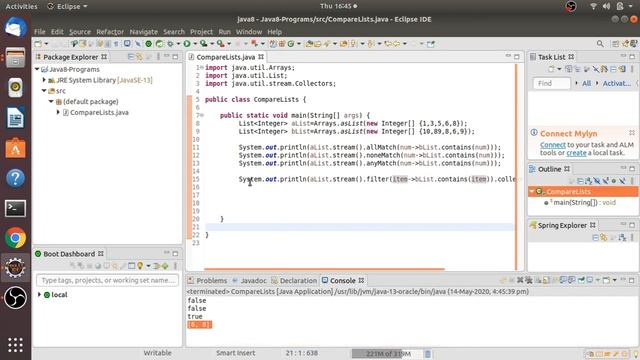Click the tip of the day lightbulb icon

pos(636,353)
